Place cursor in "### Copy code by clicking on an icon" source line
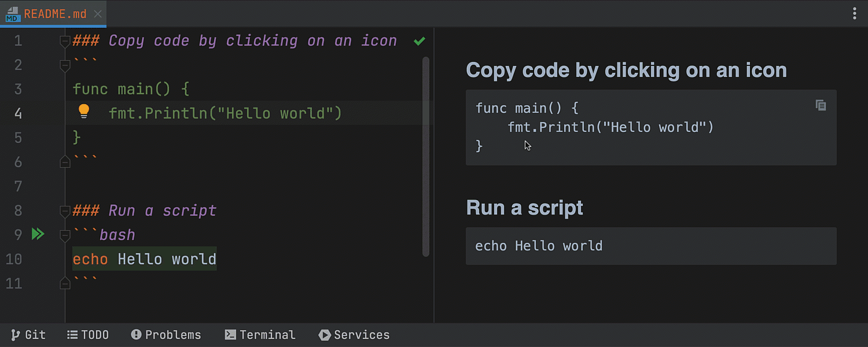Screen dimensions: 868x347 pyautogui.click(x=235, y=41)
